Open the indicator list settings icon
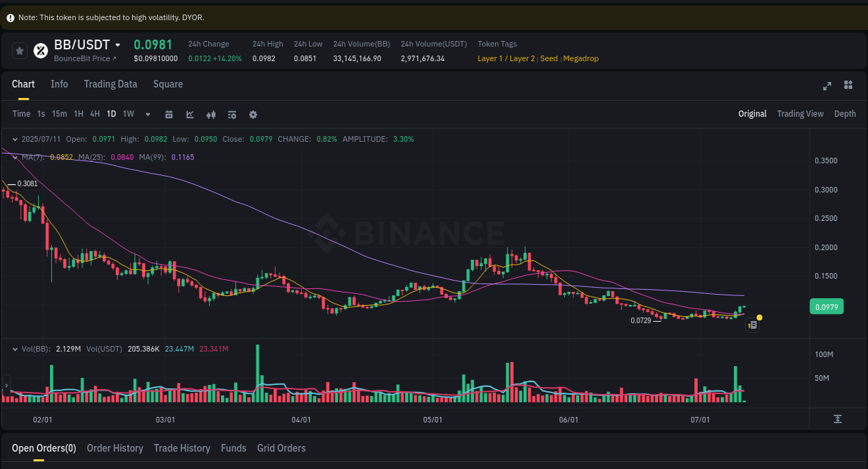 (x=231, y=114)
